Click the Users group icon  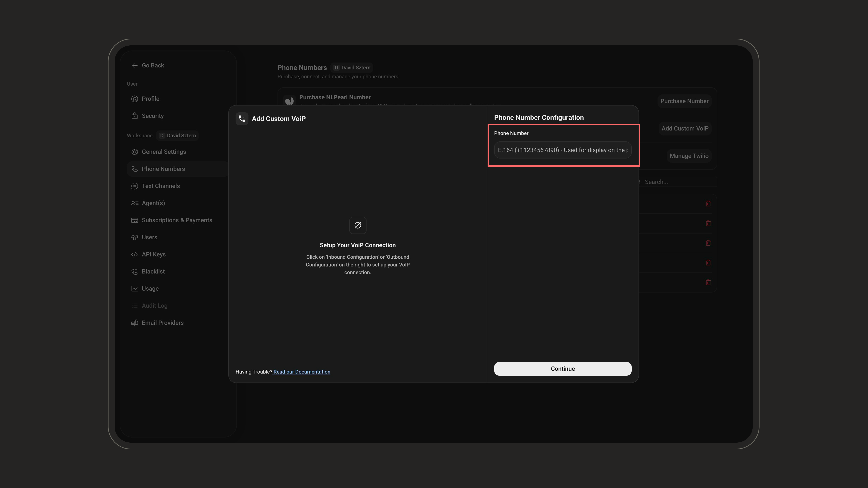tap(134, 237)
